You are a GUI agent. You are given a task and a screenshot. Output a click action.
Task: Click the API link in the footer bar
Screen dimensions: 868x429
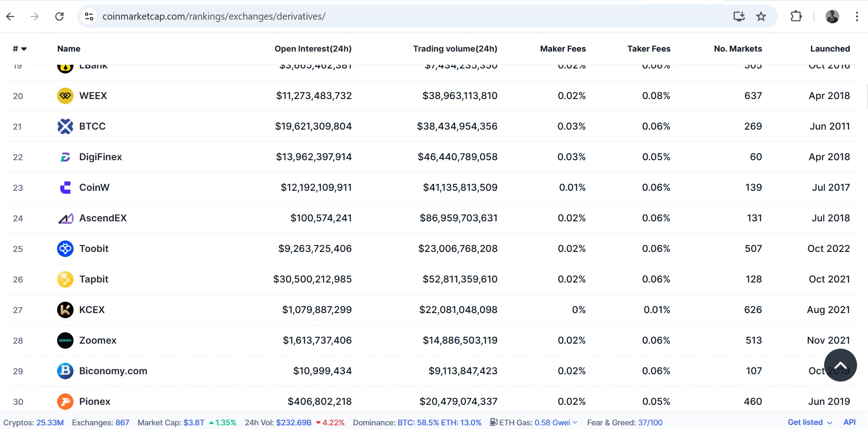pyautogui.click(x=849, y=423)
